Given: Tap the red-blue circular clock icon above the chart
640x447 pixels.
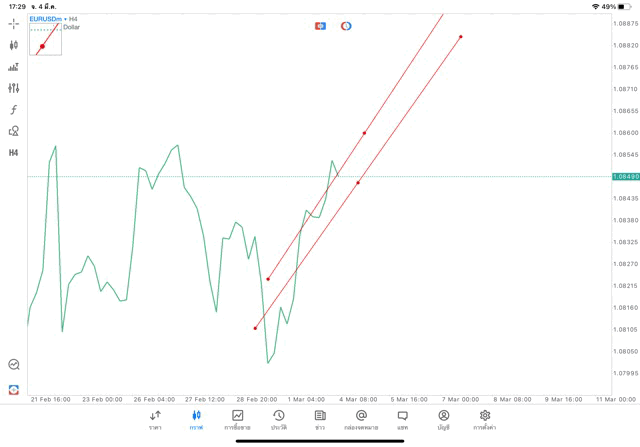Looking at the screenshot, I should click(346, 26).
